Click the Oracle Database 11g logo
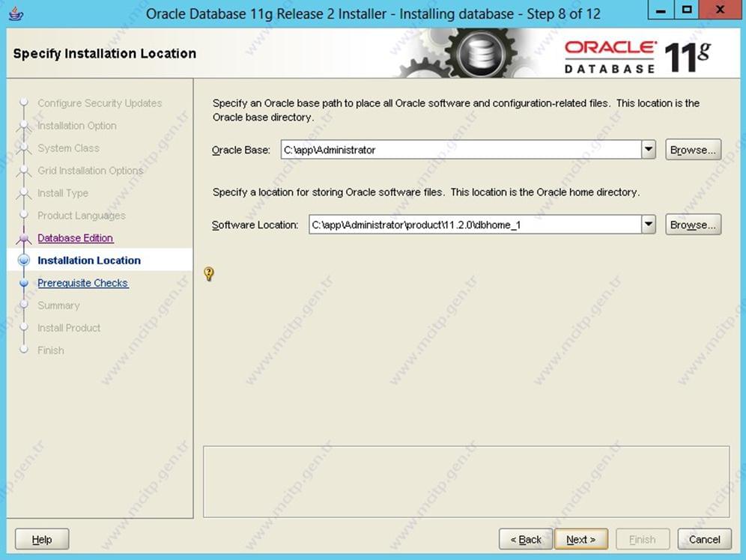This screenshot has width=746, height=560. 637,57
